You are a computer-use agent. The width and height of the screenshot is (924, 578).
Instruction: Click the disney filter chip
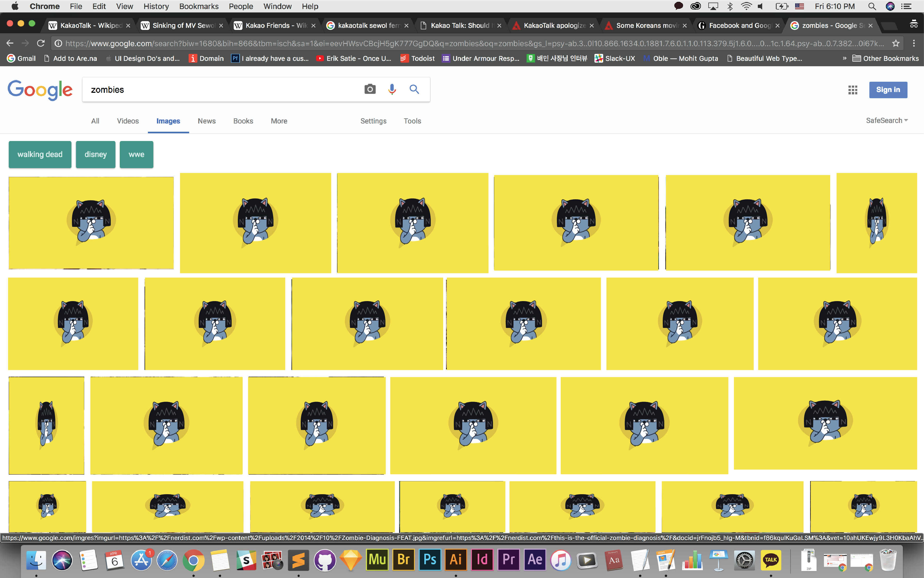coord(96,154)
